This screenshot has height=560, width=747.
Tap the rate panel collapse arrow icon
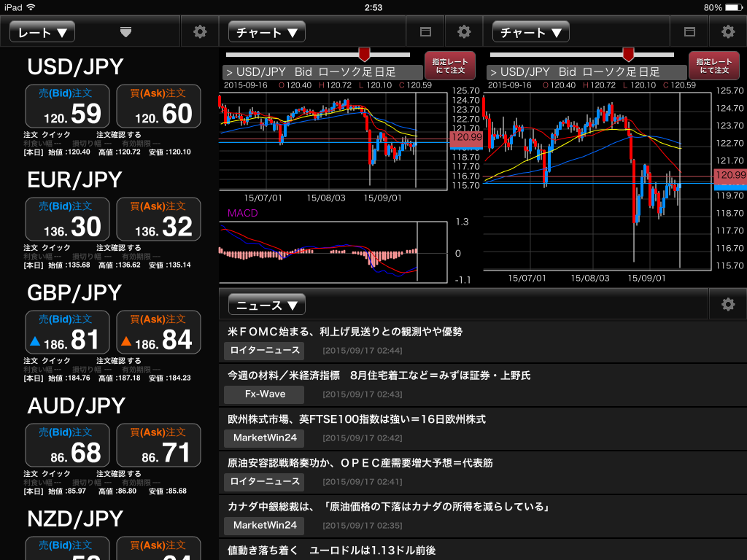tap(125, 32)
